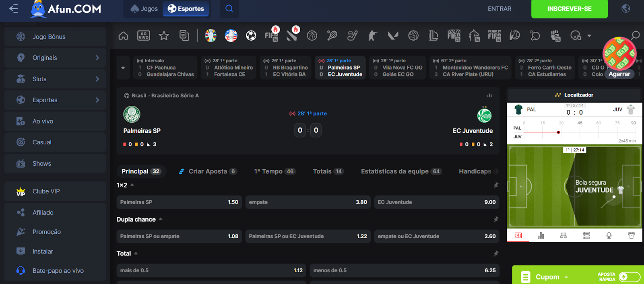The width and height of the screenshot is (644, 284).
Task: Pin the 1x2 market
Action: point(496,185)
